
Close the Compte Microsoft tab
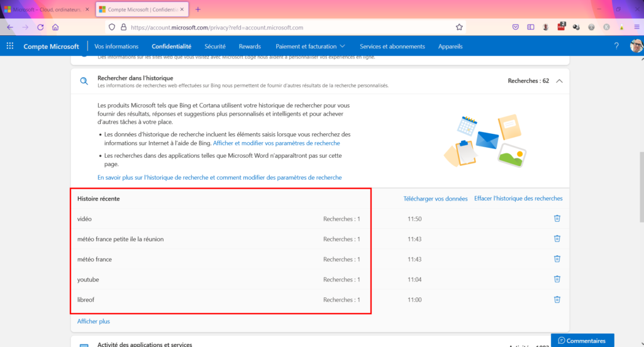click(182, 9)
